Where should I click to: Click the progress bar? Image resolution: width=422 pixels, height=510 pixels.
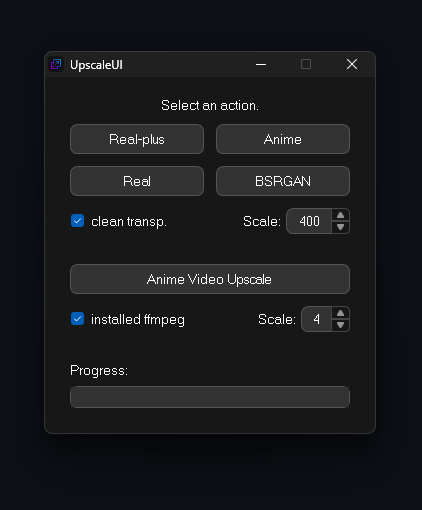[210, 397]
